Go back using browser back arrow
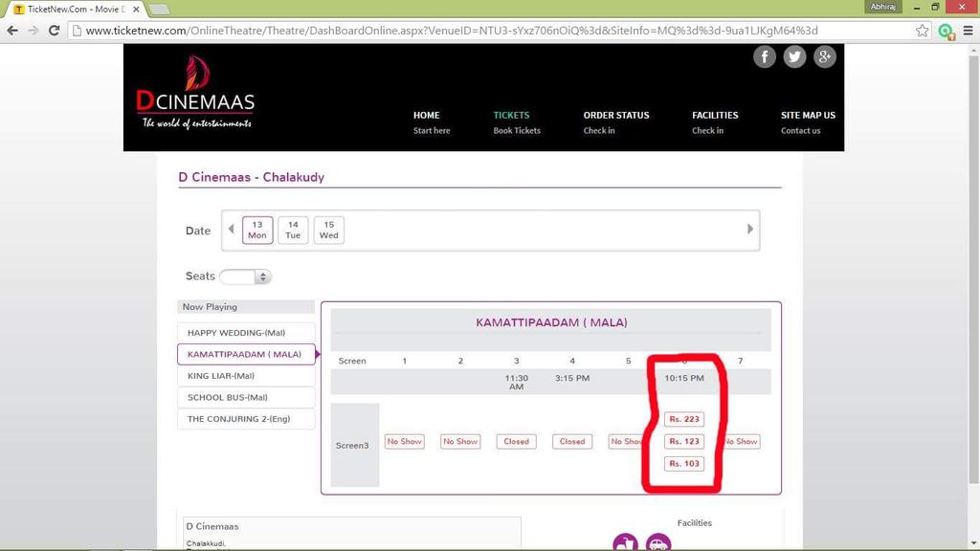Viewport: 980px width, 551px height. [12, 30]
